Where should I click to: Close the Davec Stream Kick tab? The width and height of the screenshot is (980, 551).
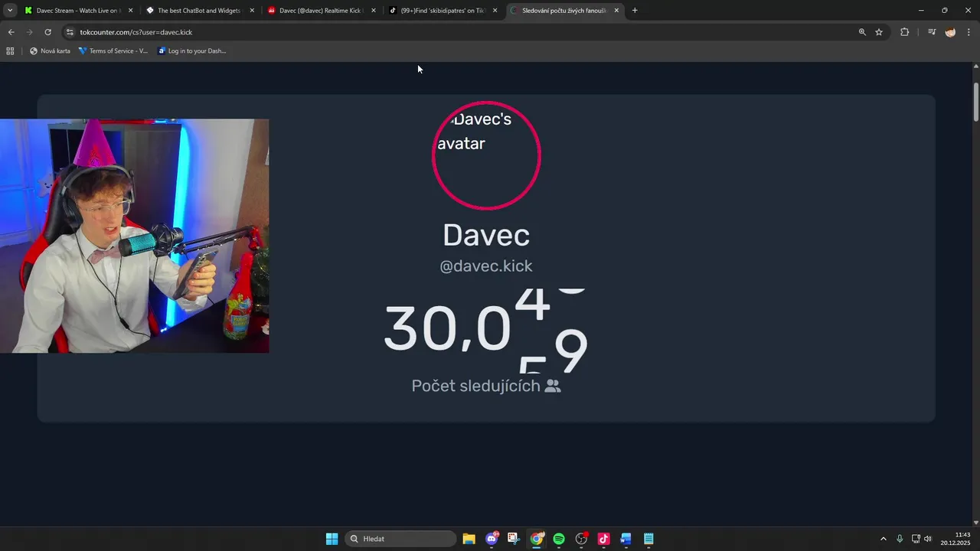click(130, 11)
